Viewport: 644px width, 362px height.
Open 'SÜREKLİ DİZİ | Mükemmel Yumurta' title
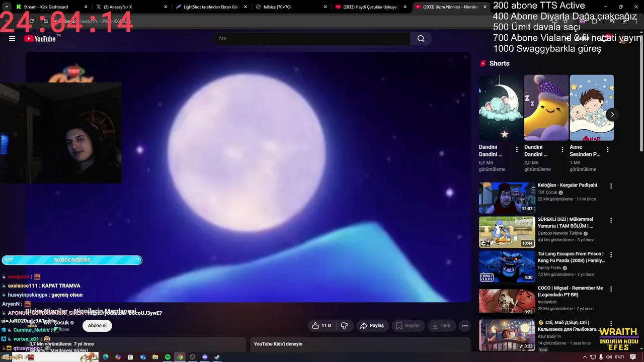click(566, 223)
